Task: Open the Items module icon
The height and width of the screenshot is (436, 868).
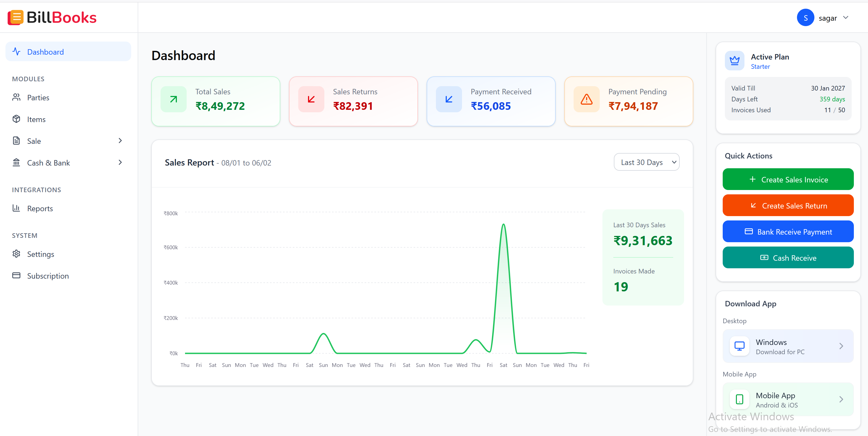Action: (17, 119)
